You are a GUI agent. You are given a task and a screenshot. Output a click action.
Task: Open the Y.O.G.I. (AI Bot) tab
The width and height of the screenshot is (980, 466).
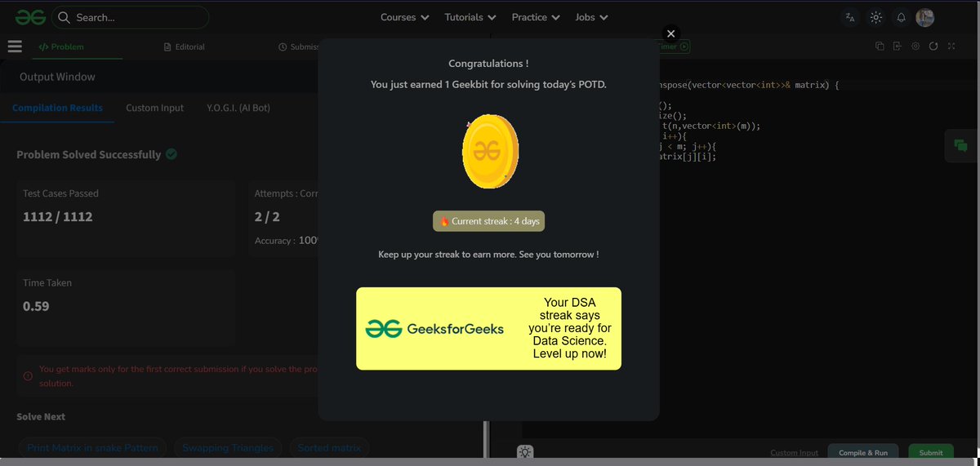pyautogui.click(x=238, y=108)
